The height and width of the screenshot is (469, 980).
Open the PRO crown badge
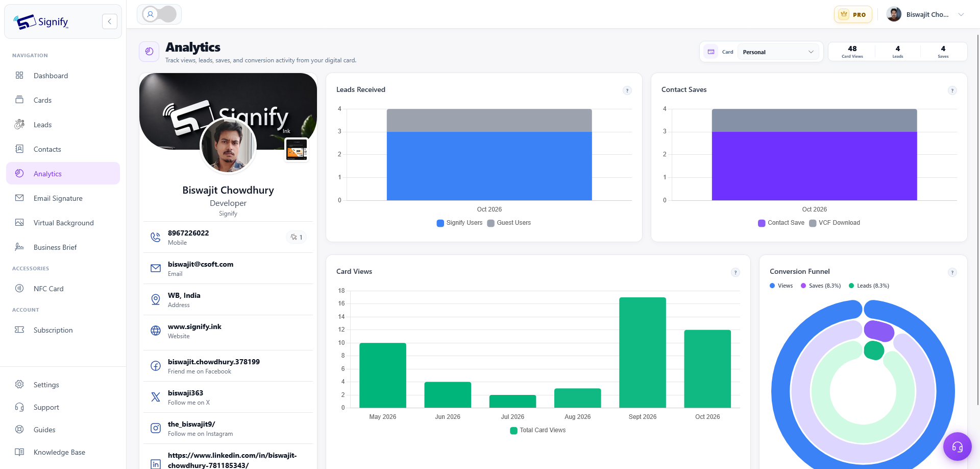pos(853,15)
